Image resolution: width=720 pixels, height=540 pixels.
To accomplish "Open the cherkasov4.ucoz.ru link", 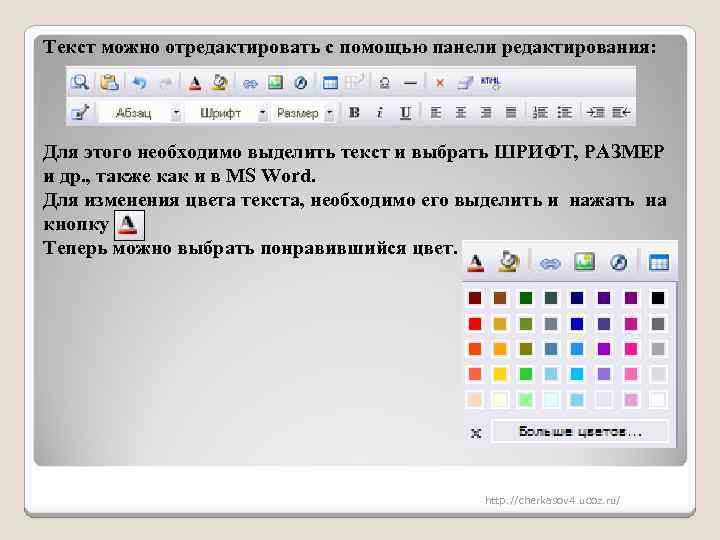I will (x=552, y=500).
